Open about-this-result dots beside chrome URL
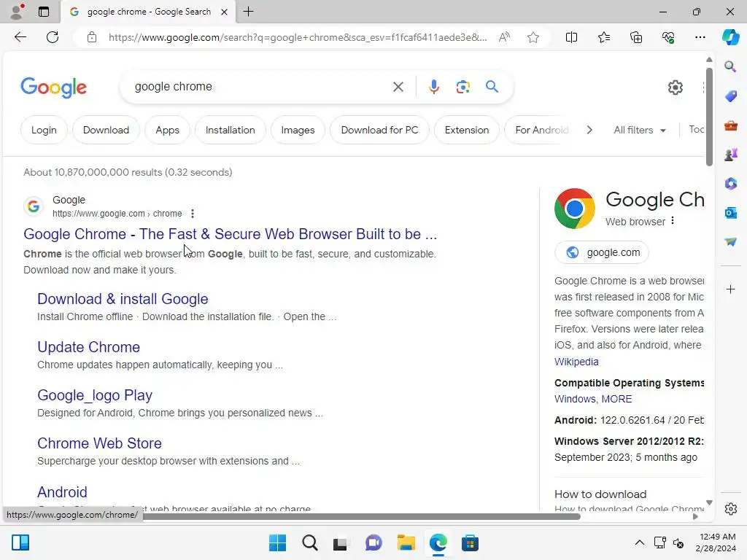747x560 pixels. click(x=193, y=214)
